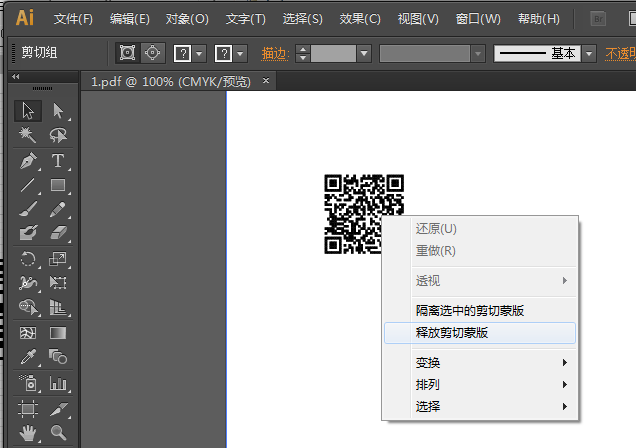Click the stroke weight stepper arrows

303,53
